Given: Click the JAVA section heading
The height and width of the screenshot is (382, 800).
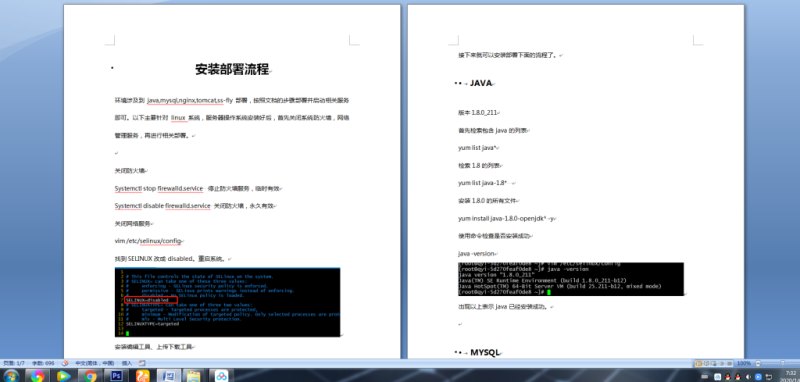Looking at the screenshot, I should coord(481,83).
